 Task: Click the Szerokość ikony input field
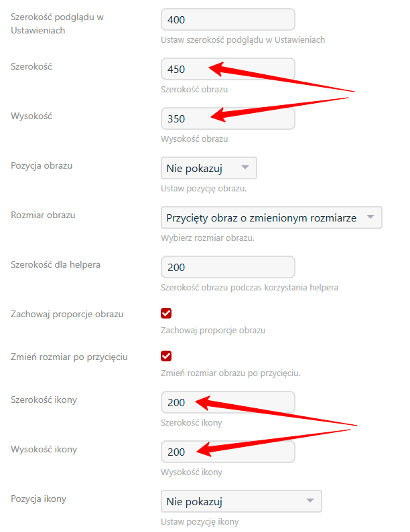point(228,402)
